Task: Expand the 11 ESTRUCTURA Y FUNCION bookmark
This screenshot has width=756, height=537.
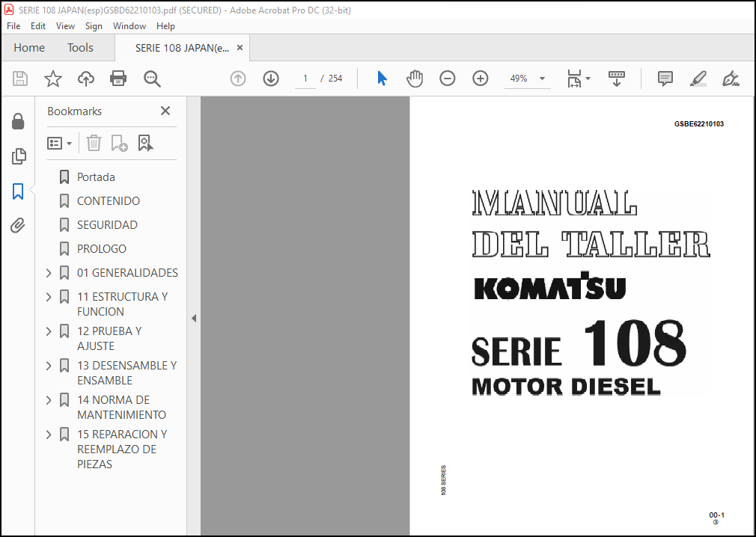Action: pos(49,297)
